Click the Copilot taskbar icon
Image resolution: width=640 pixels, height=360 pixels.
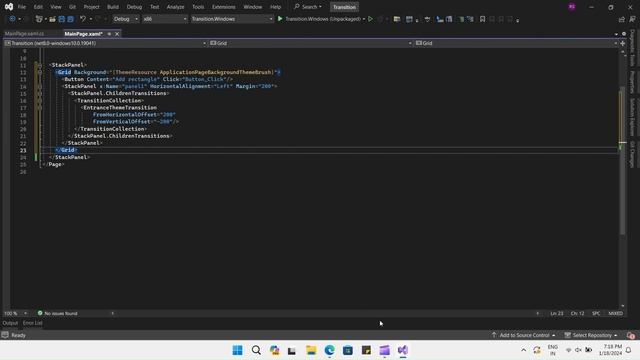point(274,350)
